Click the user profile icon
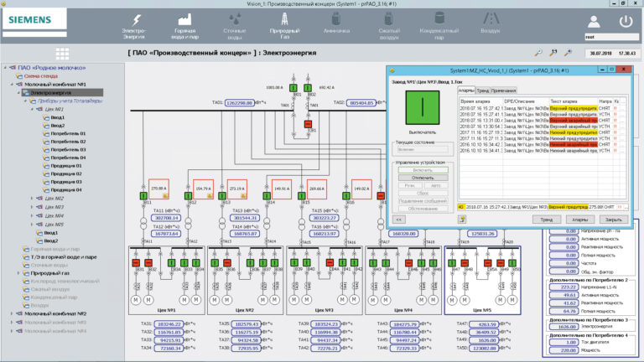 [594, 21]
